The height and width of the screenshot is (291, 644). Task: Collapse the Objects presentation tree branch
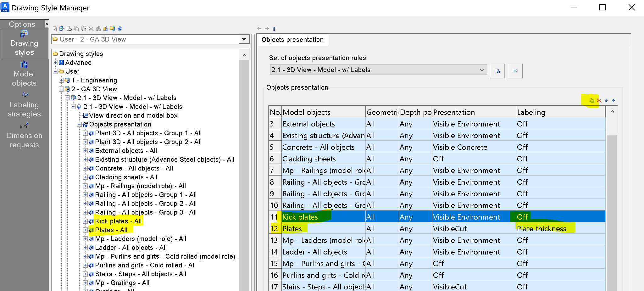80,124
